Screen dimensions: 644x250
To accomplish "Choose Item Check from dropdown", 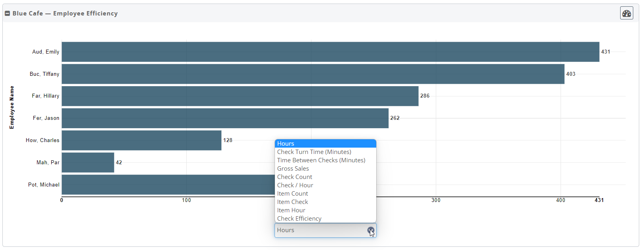I will [292, 202].
